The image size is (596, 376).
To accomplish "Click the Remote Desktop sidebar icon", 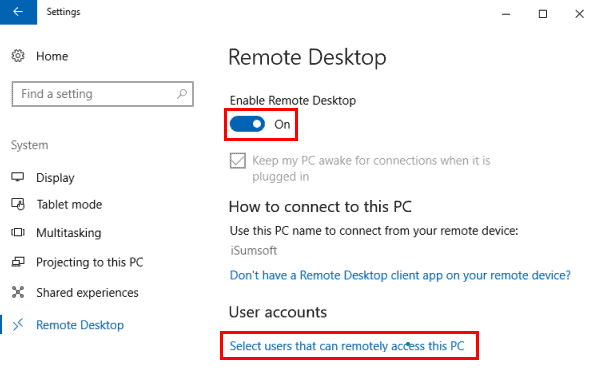I will (18, 325).
